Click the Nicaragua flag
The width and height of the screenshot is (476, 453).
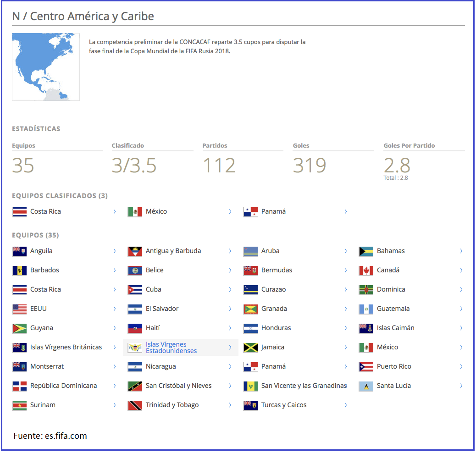click(x=135, y=367)
